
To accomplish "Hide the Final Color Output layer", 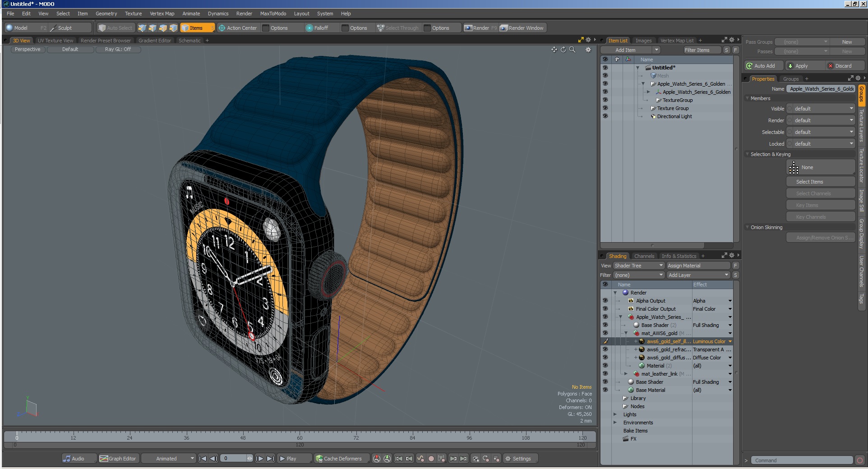I will 605,309.
